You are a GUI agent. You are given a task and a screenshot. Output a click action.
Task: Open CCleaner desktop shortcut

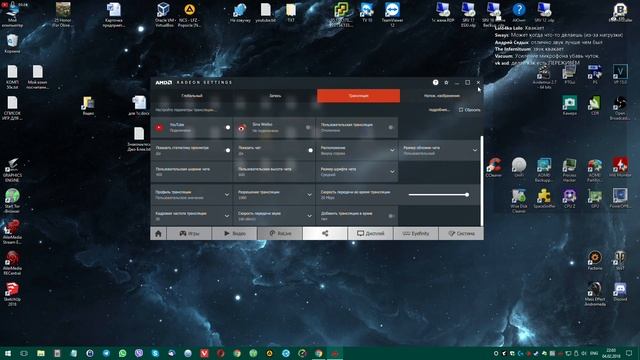494,167
